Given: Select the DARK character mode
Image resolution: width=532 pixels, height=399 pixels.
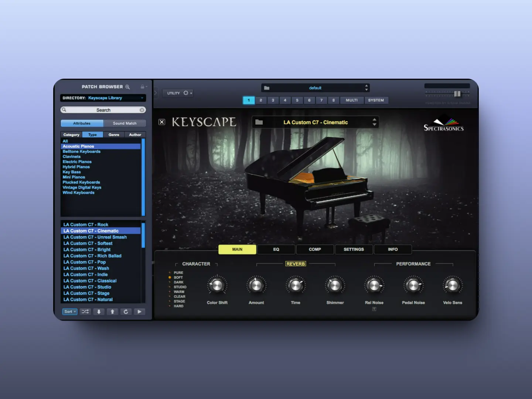Looking at the screenshot, I should click(176, 282).
